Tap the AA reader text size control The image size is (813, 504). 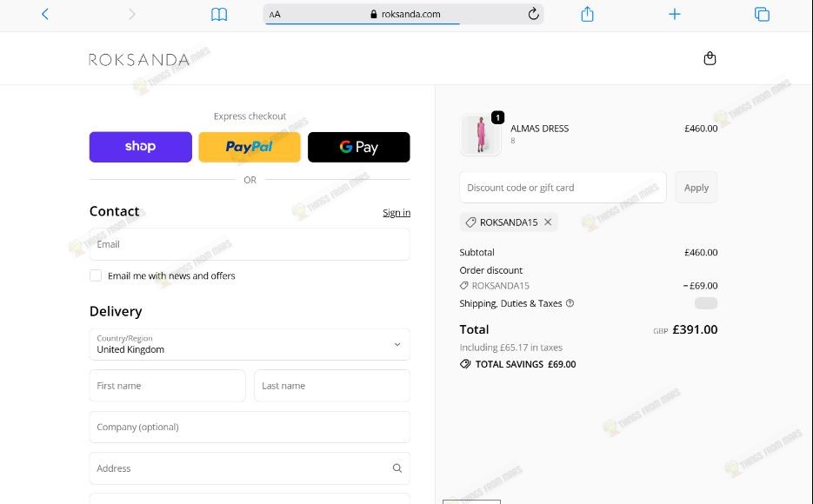275,15
